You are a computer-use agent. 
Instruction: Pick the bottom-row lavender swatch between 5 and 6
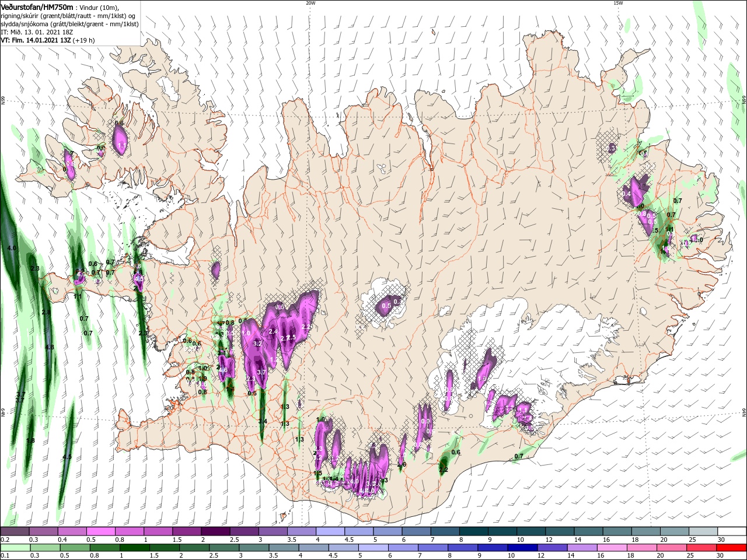(x=373, y=548)
